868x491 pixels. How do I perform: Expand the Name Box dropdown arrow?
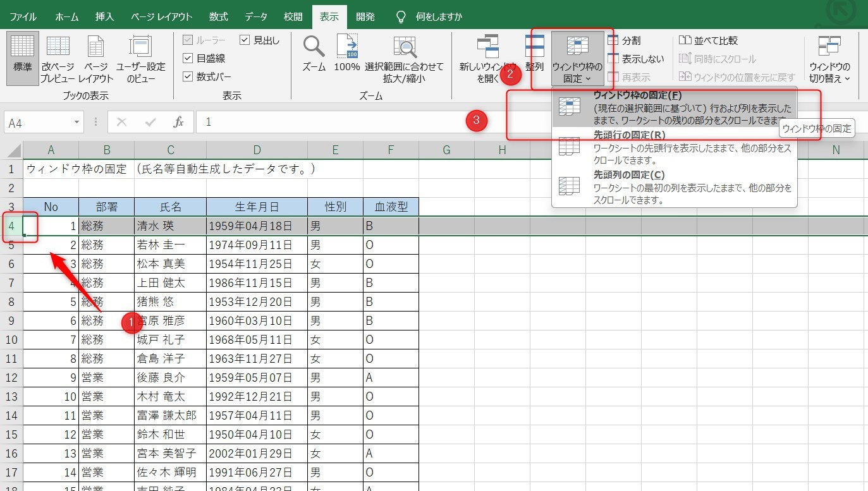tap(77, 123)
